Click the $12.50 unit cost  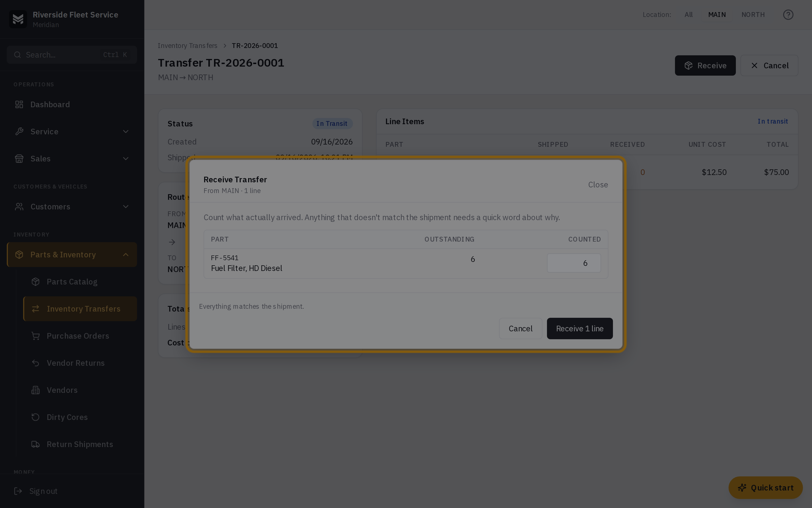coord(714,172)
